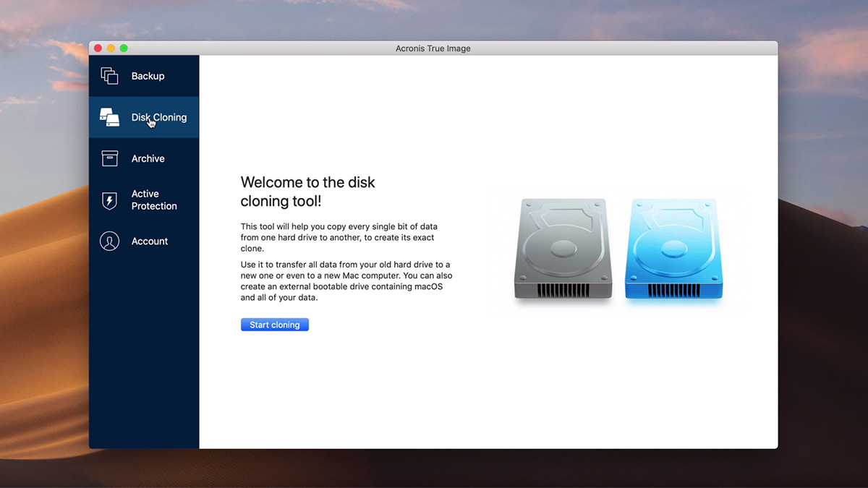
Task: Click the Backup icon in the sidebar
Action: coord(109,76)
